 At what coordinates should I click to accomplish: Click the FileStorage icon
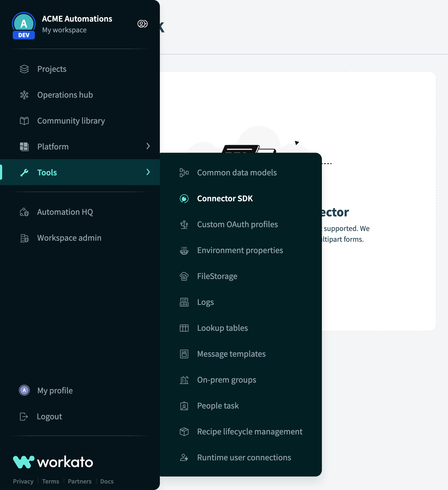[184, 276]
